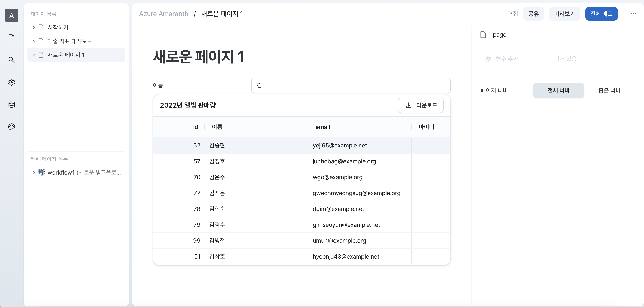The image size is (644, 307).
Task: Click the 편집 edit label
Action: 513,14
